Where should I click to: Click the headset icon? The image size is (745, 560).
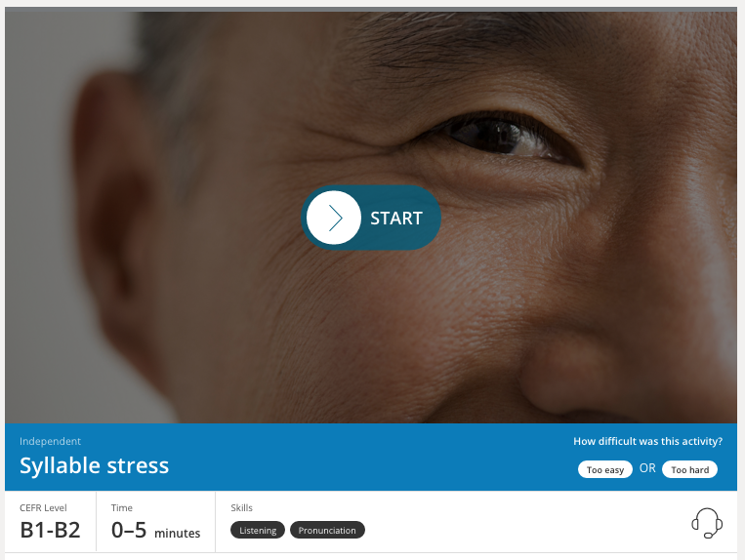pyautogui.click(x=707, y=523)
